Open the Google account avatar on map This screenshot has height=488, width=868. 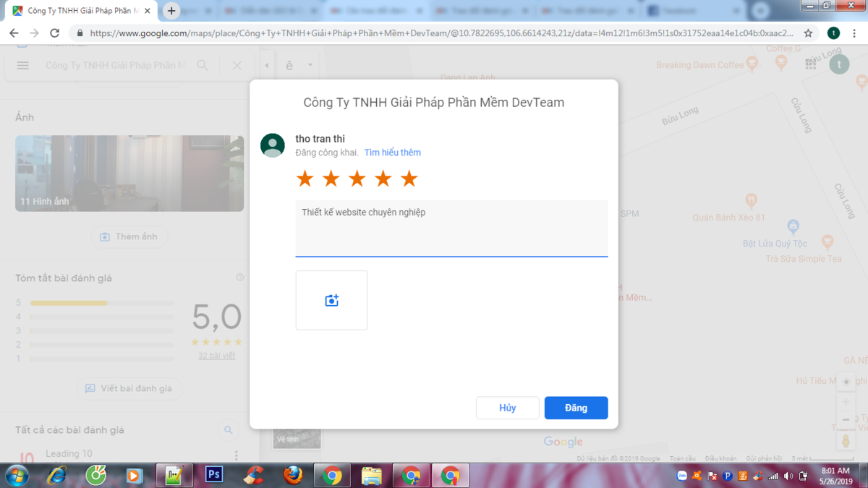(x=839, y=64)
